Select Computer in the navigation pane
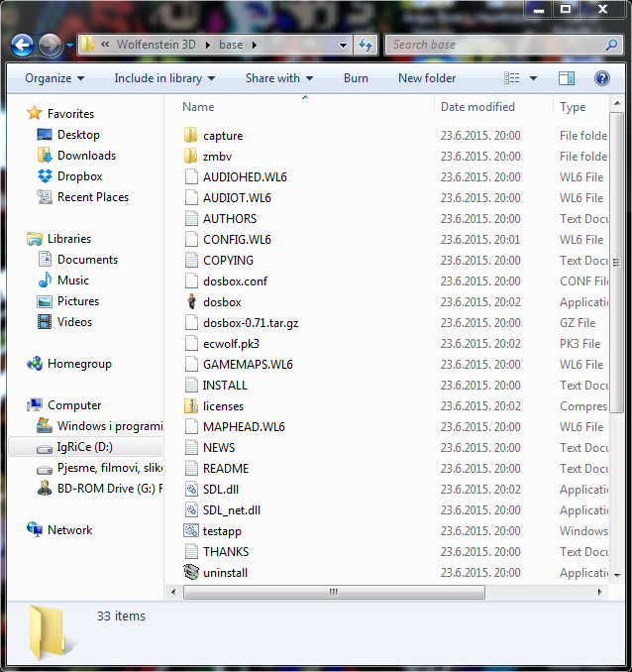632x672 pixels. tap(74, 405)
